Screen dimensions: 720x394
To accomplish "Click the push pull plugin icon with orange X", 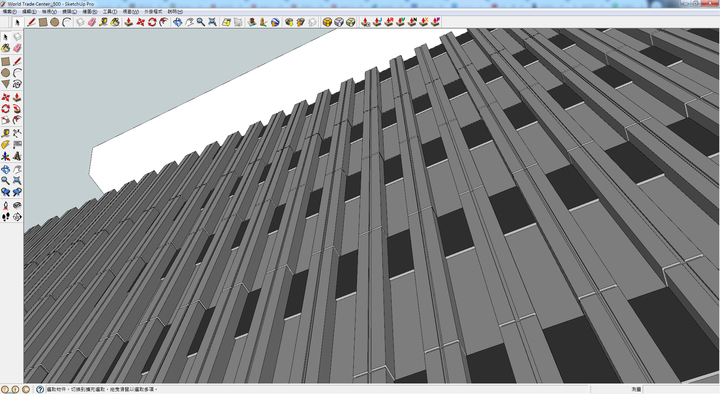I will tap(424, 22).
